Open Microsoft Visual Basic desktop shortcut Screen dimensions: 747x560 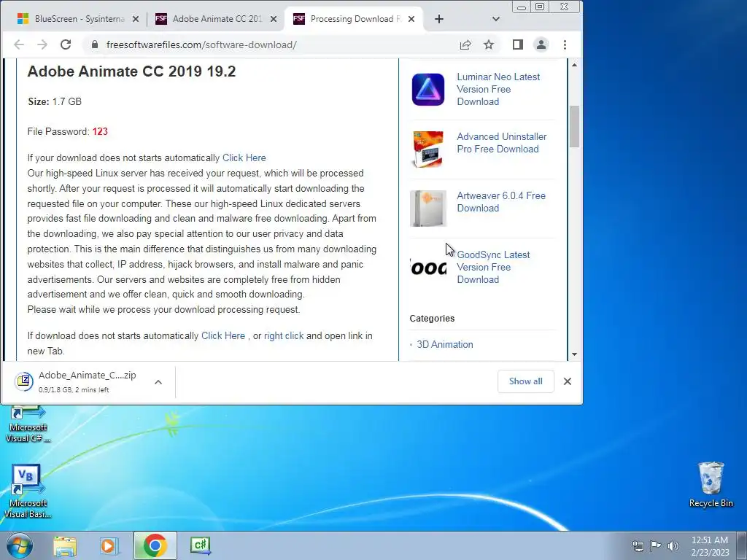tap(28, 491)
